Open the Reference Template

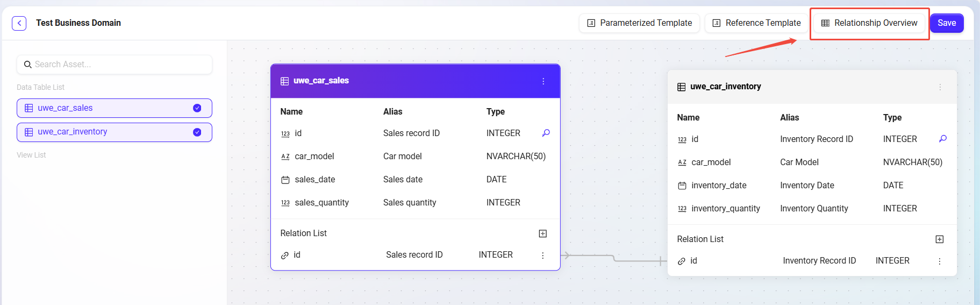click(x=756, y=23)
